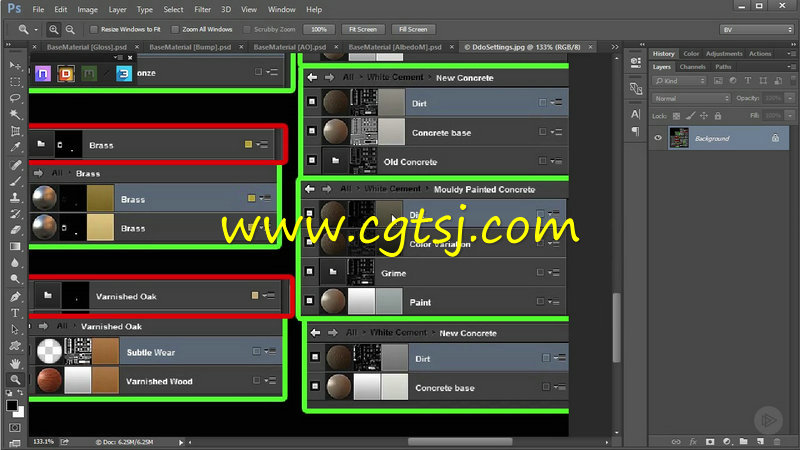Open the status bar info arrow
800x450 pixels.
tap(181, 442)
